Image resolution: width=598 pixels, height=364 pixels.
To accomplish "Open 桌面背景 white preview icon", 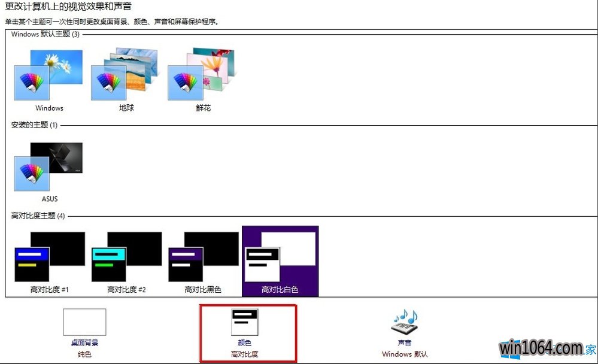I will 84,322.
